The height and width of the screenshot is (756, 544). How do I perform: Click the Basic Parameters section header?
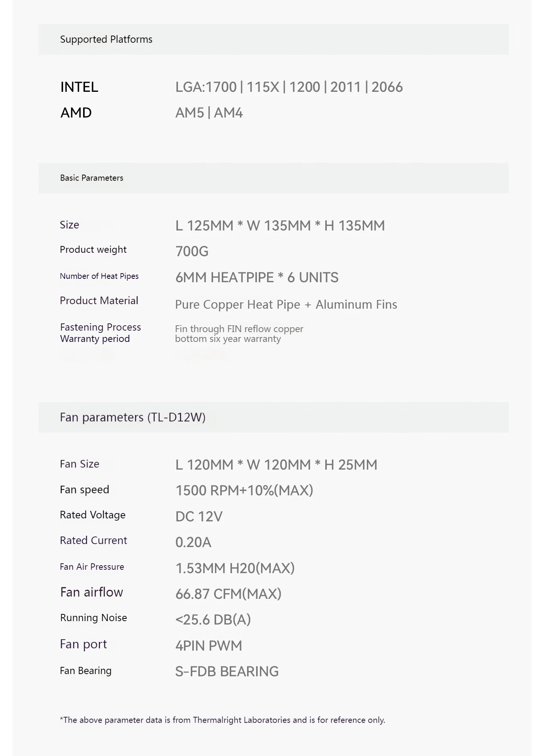(91, 178)
